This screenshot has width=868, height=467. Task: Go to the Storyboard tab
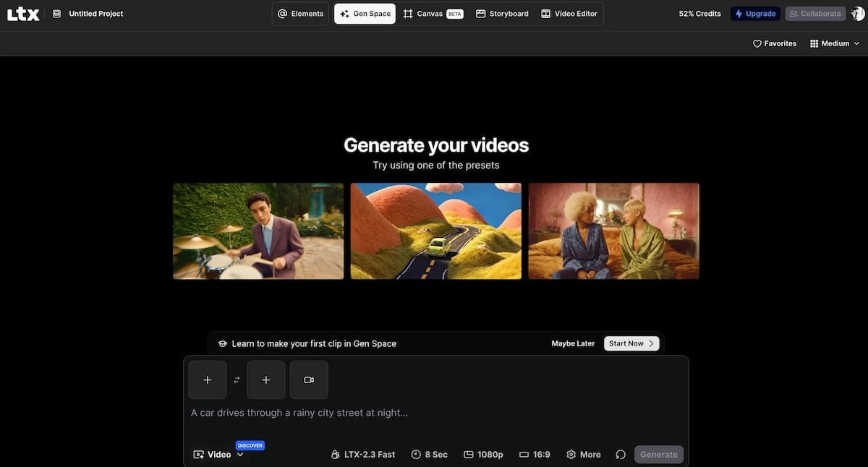tap(502, 14)
